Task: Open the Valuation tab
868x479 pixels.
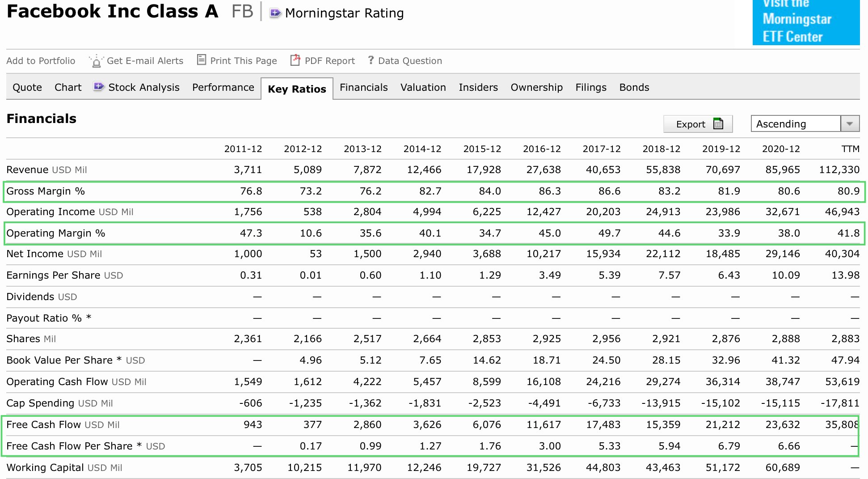Action: coord(423,87)
